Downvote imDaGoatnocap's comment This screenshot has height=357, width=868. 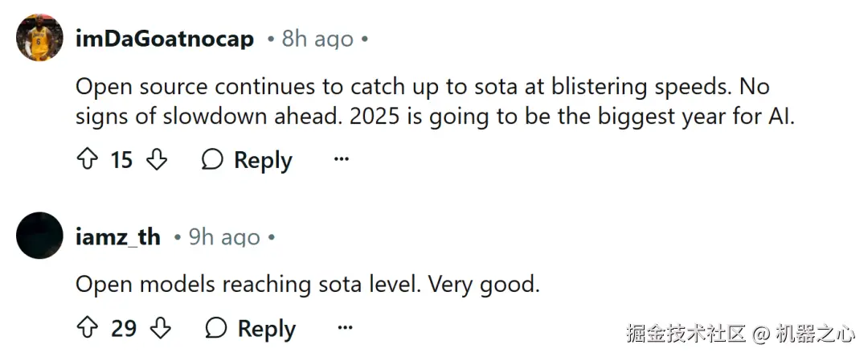pyautogui.click(x=157, y=160)
